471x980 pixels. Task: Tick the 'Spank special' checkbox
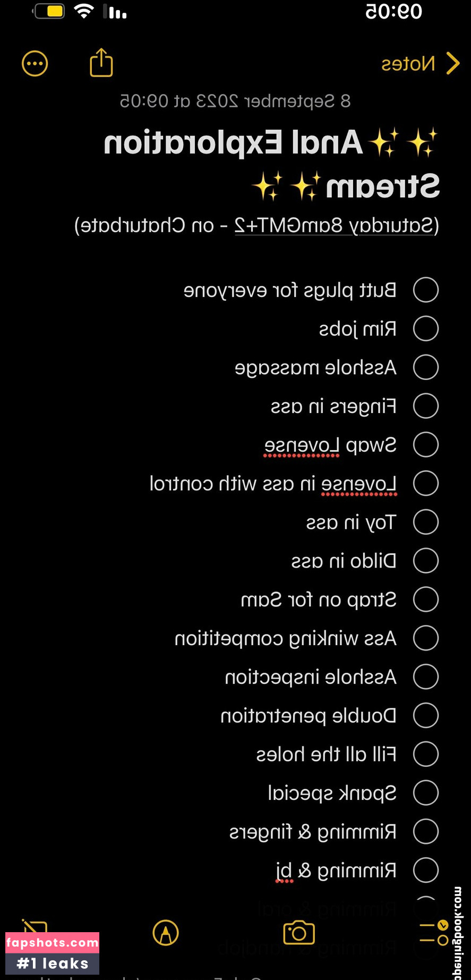click(426, 793)
